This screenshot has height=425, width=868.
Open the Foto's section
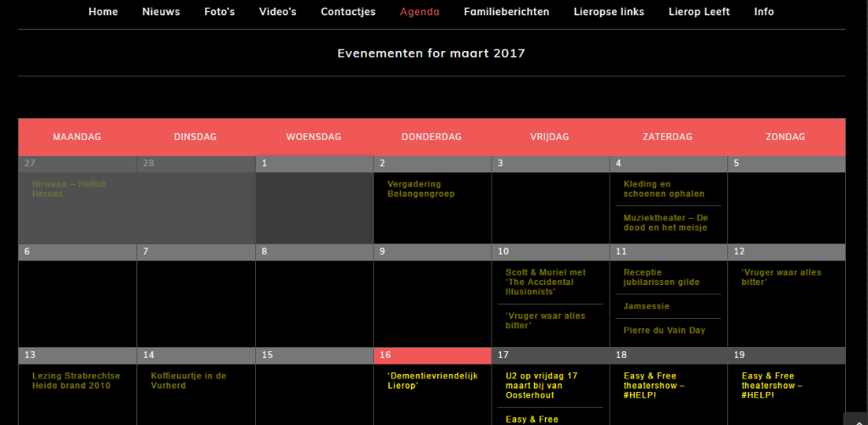220,12
